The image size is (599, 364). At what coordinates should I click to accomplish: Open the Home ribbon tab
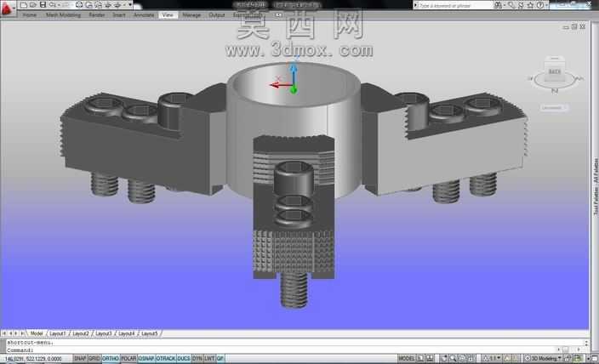30,15
